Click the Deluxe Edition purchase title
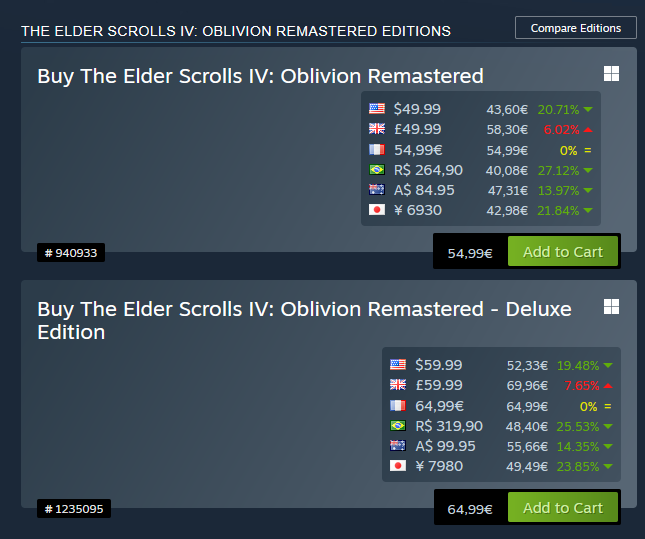645x539 pixels. (304, 320)
